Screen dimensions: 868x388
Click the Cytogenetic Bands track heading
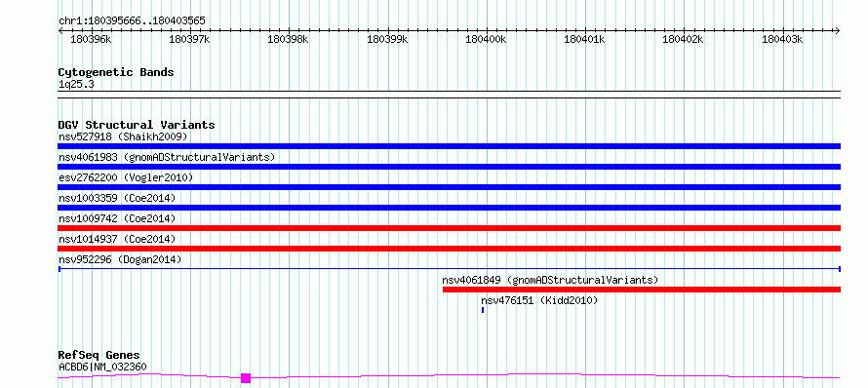click(x=116, y=72)
